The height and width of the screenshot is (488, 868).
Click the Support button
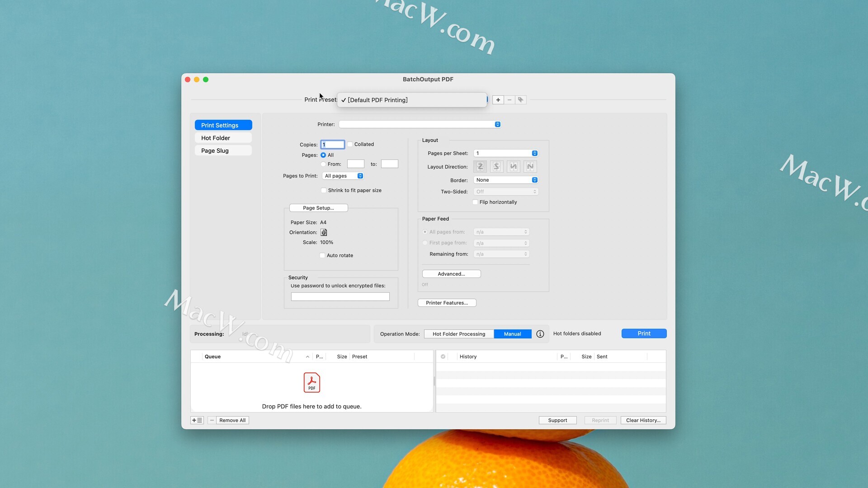point(557,420)
